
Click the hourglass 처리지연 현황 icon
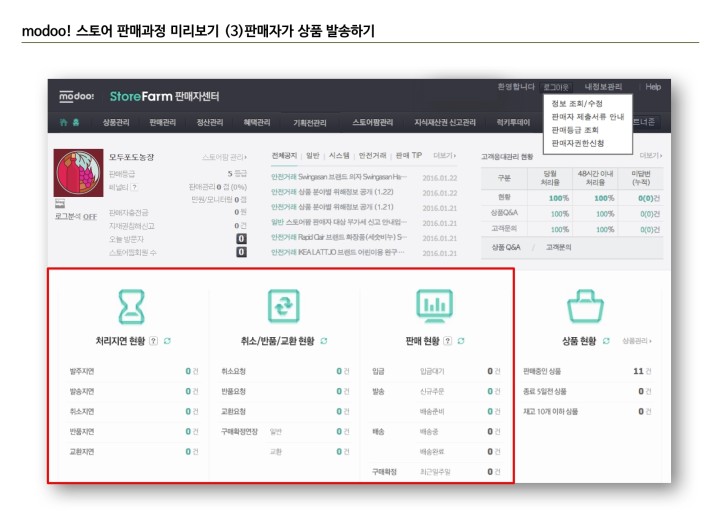click(x=132, y=306)
